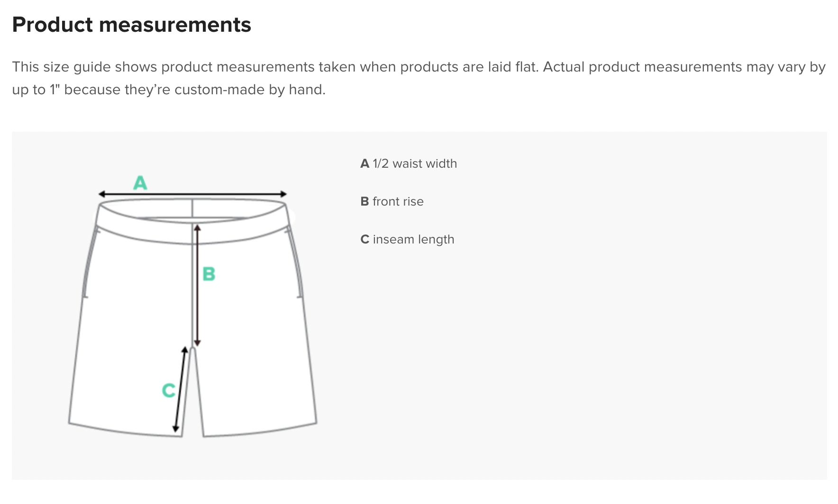Click the inseam length diagonal arrow

pyautogui.click(x=180, y=389)
